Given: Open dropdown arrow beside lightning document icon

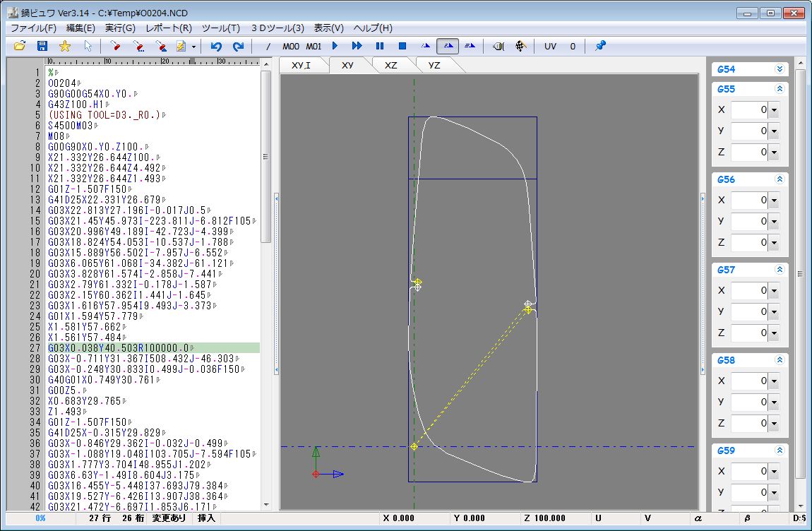Looking at the screenshot, I should (x=193, y=47).
